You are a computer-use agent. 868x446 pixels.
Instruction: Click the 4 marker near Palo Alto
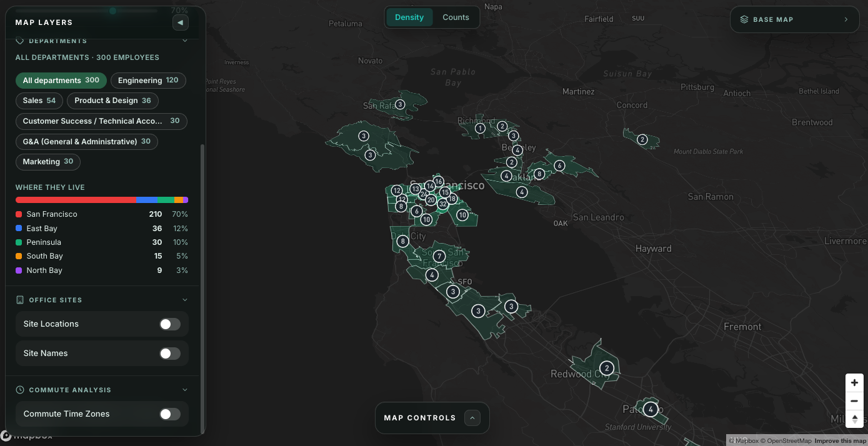(x=651, y=410)
